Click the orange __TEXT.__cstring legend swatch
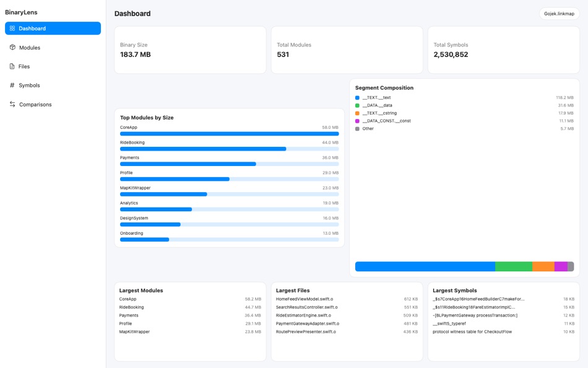This screenshot has width=588, height=368. point(357,113)
